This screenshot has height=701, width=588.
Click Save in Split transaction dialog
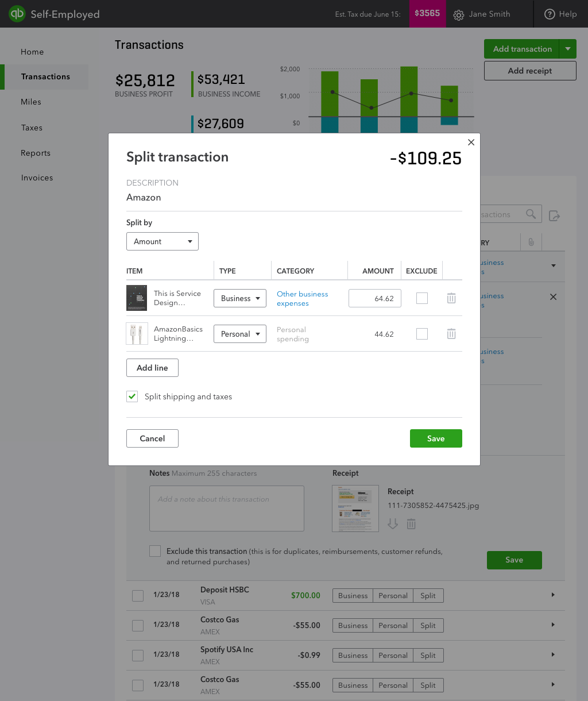click(x=436, y=438)
